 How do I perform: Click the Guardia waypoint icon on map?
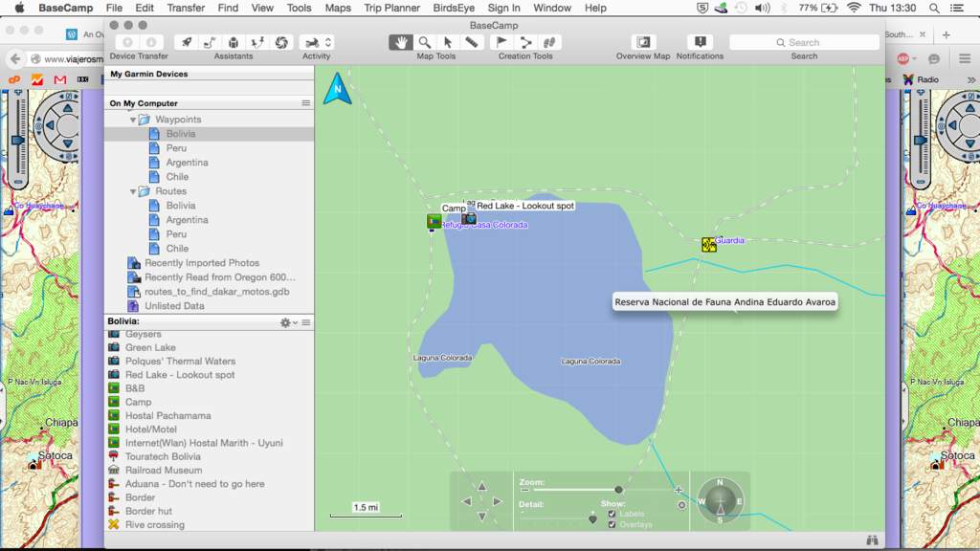(x=708, y=244)
